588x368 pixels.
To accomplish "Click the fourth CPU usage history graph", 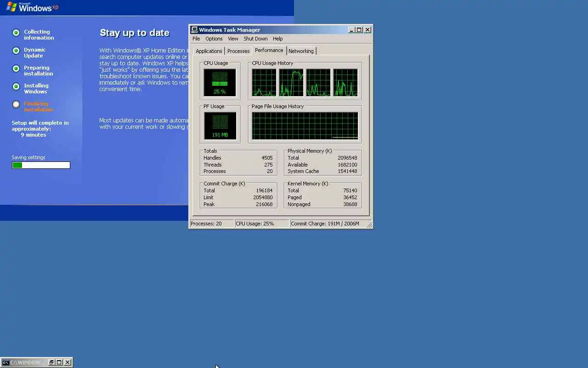I will 345,83.
